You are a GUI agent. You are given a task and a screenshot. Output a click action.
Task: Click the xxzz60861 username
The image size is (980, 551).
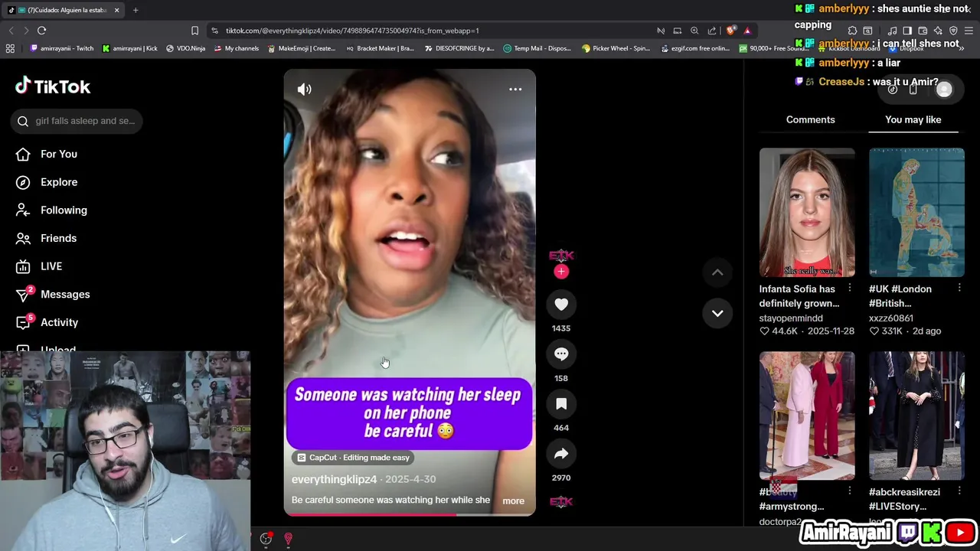coord(891,318)
